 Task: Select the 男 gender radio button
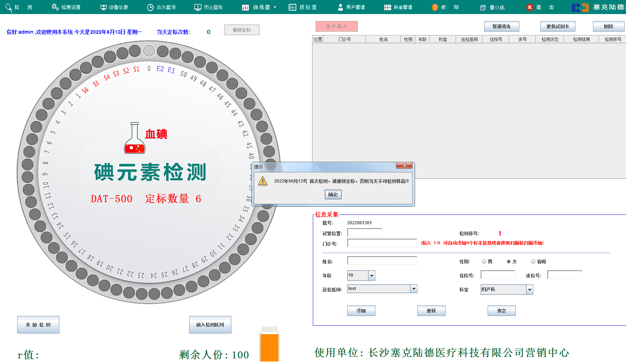[483, 261]
